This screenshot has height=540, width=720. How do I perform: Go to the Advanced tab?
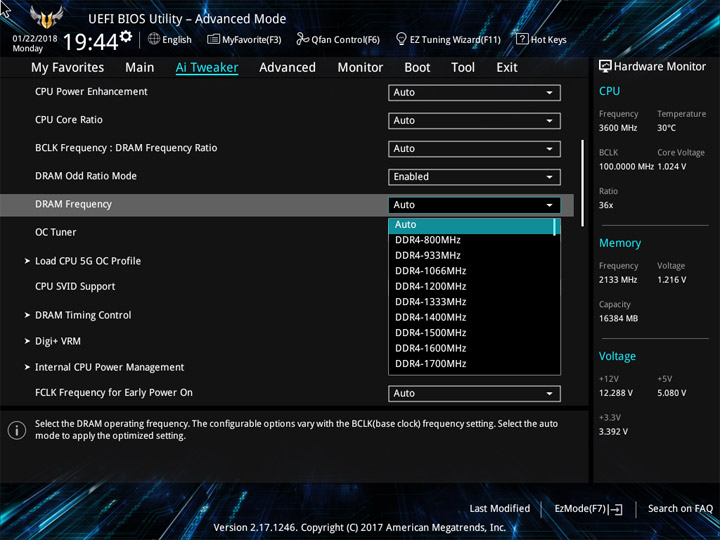pos(287,68)
